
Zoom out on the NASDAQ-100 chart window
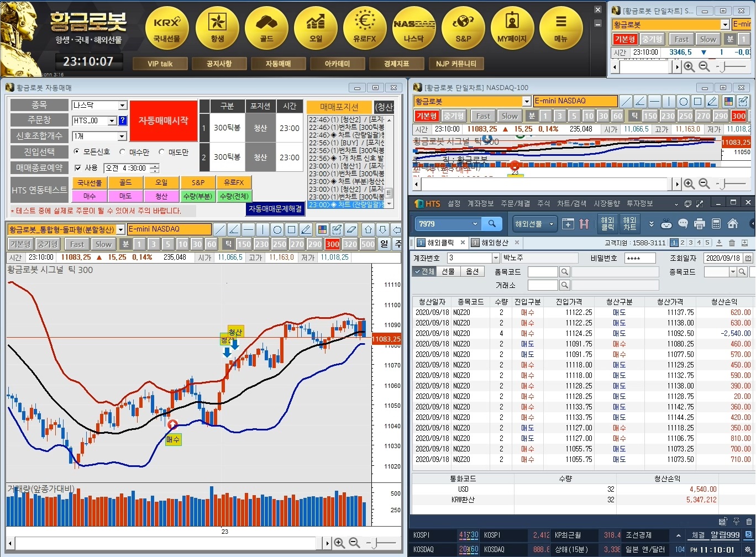click(704, 184)
